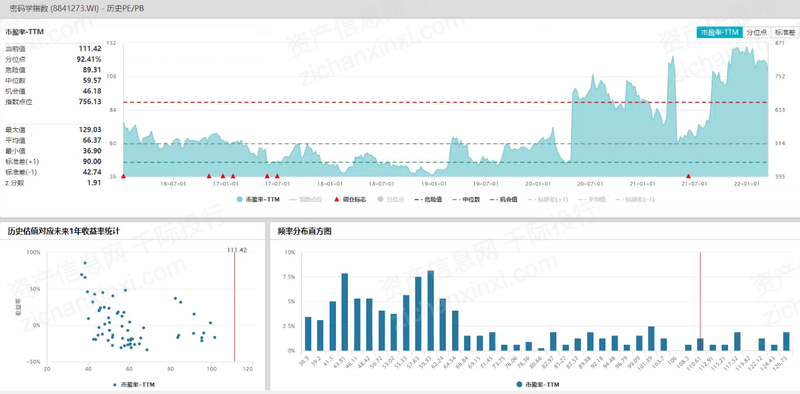Click the 871 right axis label
The height and width of the screenshot is (394, 800).
pos(779,43)
